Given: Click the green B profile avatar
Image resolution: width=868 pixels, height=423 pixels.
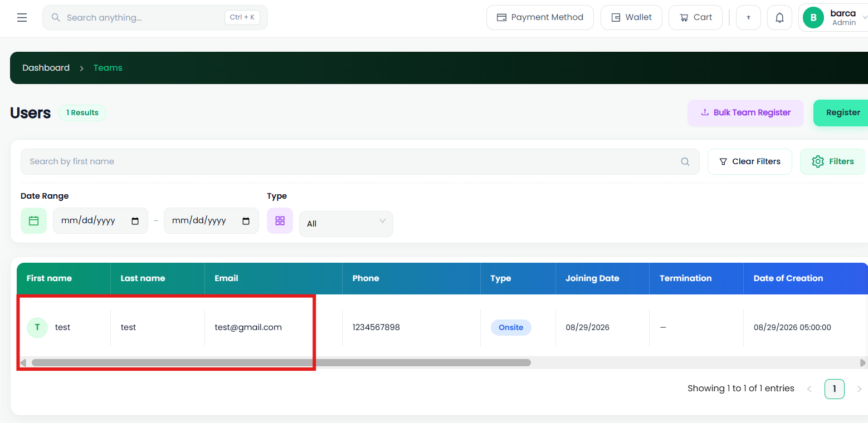Looking at the screenshot, I should [813, 18].
